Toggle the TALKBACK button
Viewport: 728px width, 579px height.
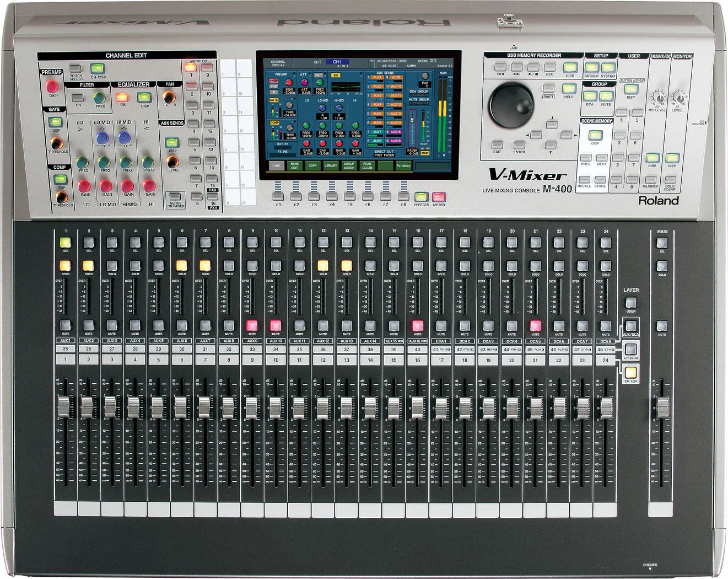click(x=652, y=180)
